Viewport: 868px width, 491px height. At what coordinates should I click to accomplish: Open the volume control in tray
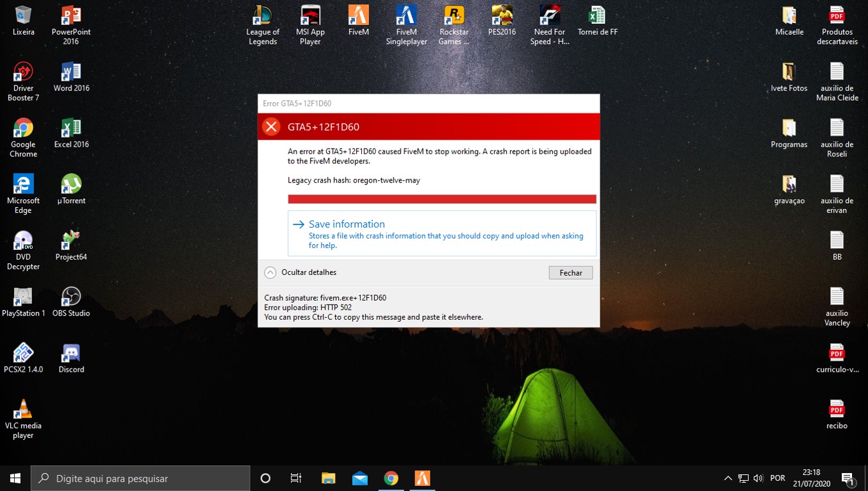pyautogui.click(x=758, y=478)
